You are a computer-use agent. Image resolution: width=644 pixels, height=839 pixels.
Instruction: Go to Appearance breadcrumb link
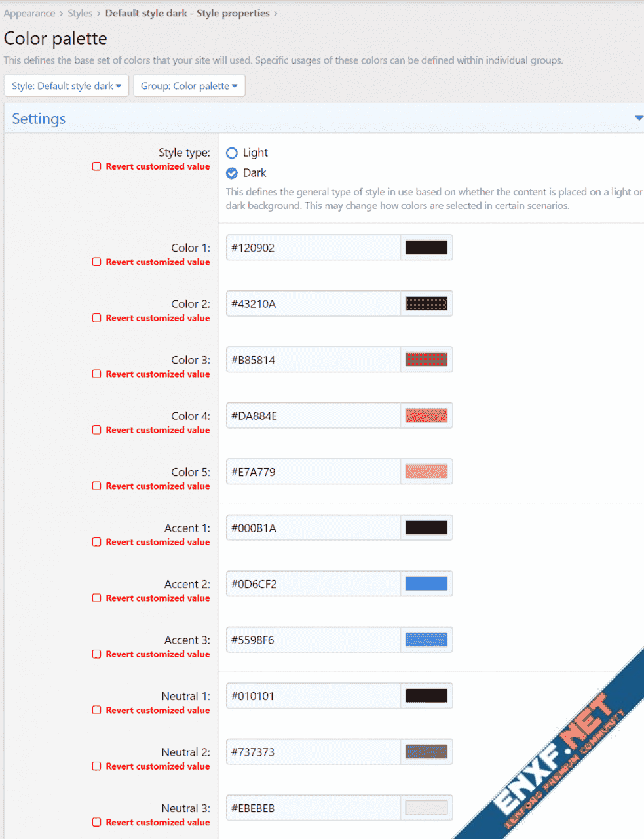tap(29, 14)
